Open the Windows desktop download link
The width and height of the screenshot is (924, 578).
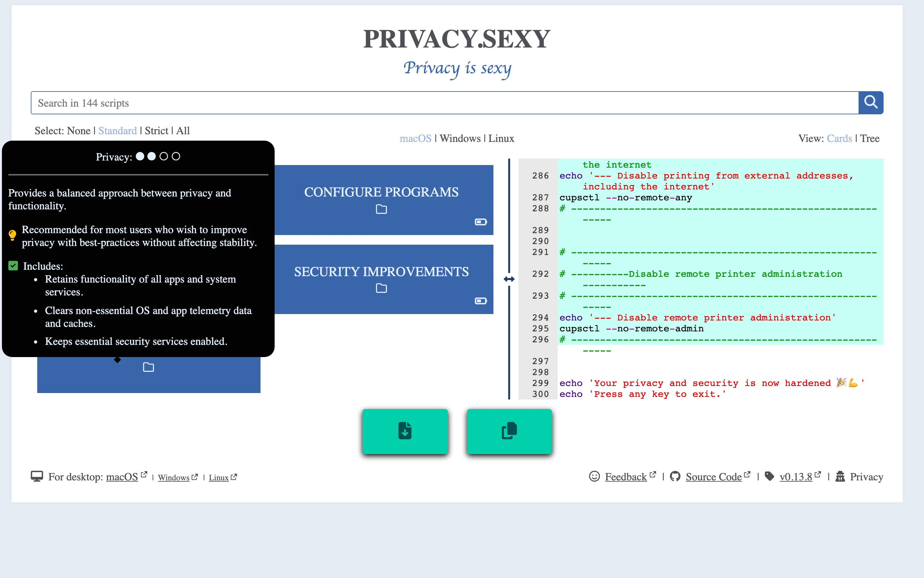click(x=174, y=477)
